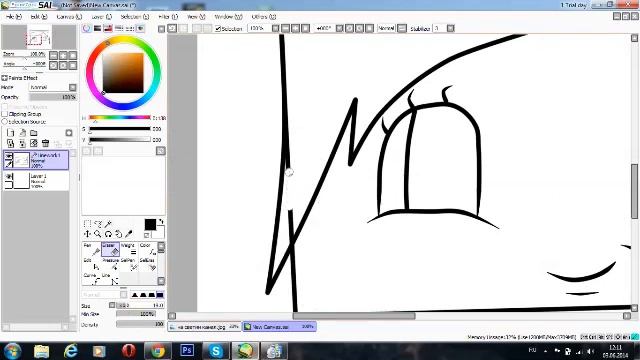
Task: Show the color wheel panel
Action: (87, 28)
